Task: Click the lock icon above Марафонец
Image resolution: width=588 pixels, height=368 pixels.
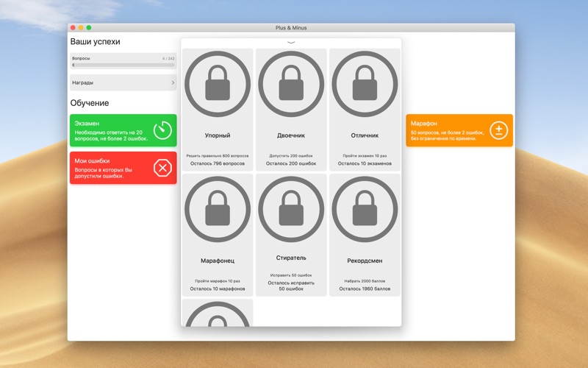Action: pos(218,209)
